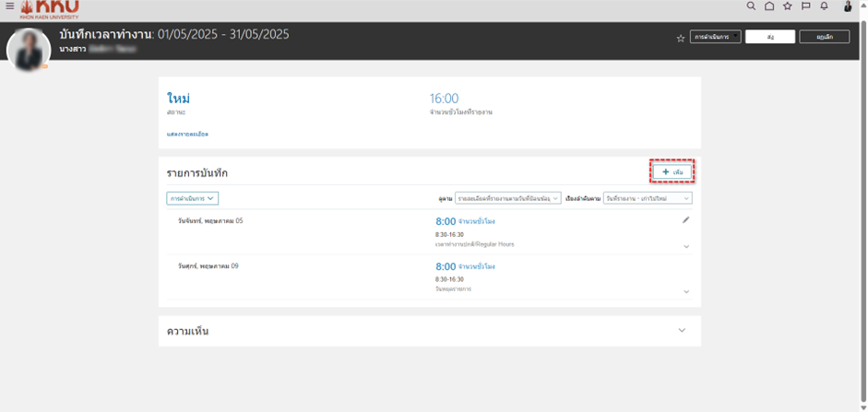Expand the ความเห็น comments section
This screenshot has height=412, width=868.
point(682,331)
